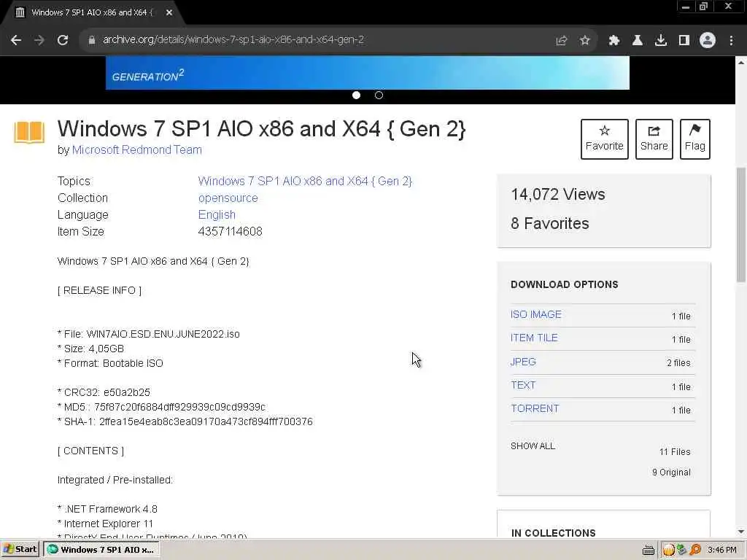Click the address bar URL
This screenshot has height=560, width=747.
tap(233, 39)
